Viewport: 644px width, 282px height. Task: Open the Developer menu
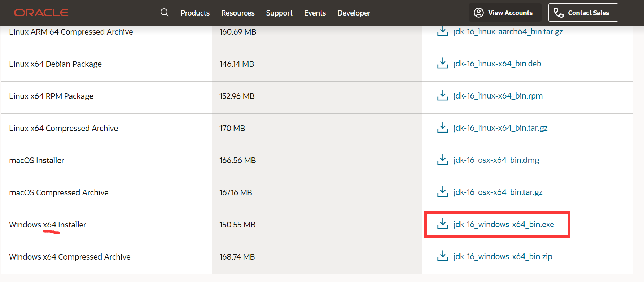tap(354, 13)
